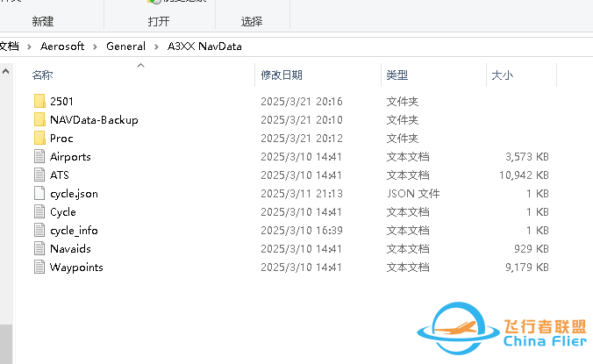Click the ATS text file icon
Image resolution: width=593 pixels, height=364 pixels.
tap(39, 175)
